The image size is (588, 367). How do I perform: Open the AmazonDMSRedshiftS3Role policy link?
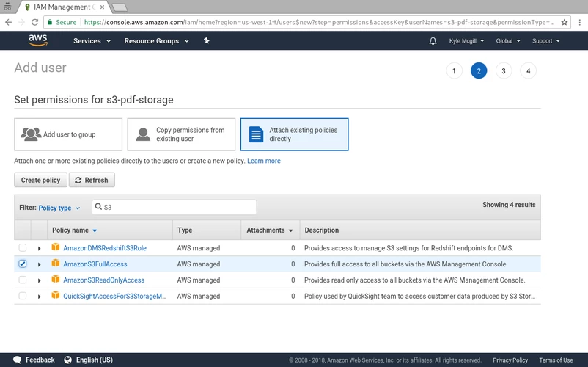105,248
